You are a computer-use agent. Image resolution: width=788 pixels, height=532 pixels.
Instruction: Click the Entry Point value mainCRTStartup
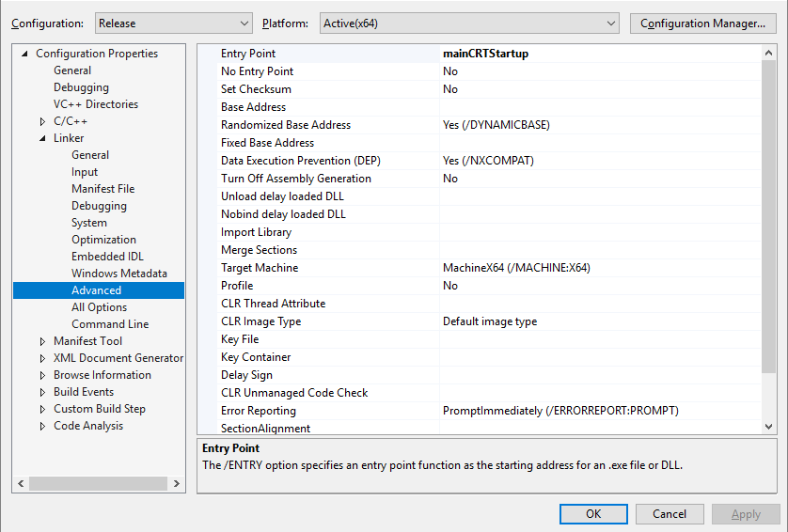pos(485,54)
